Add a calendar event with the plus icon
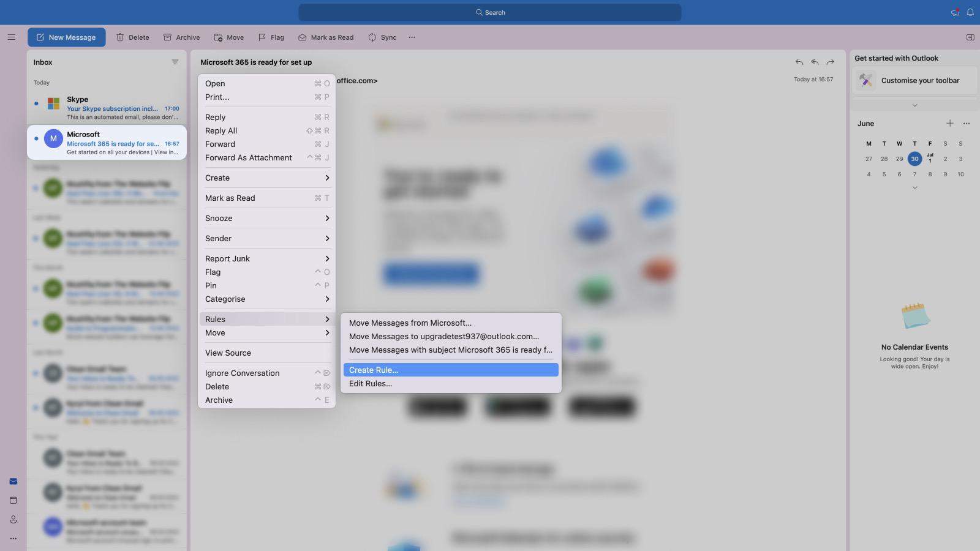Viewport: 980px width, 551px height. 950,123
